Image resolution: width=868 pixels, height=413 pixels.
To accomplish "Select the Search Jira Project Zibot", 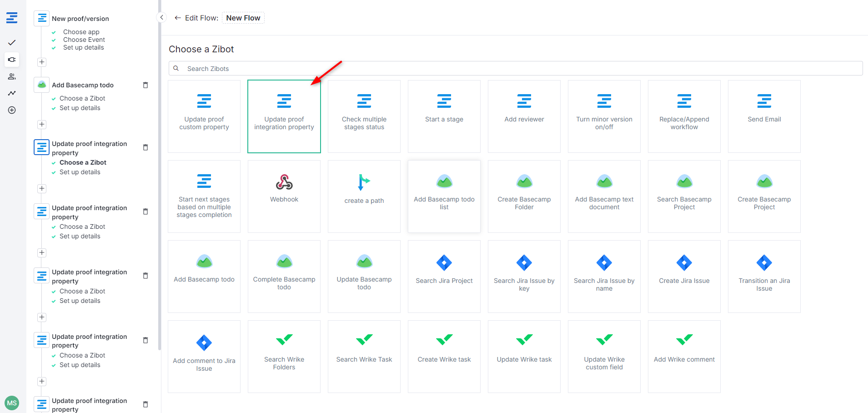I will 444,277.
